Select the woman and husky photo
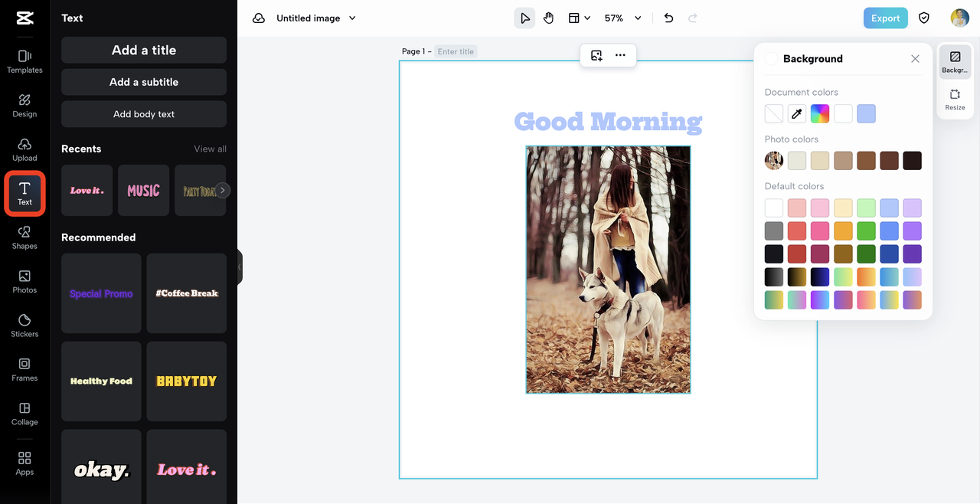The height and width of the screenshot is (504, 980). click(608, 270)
